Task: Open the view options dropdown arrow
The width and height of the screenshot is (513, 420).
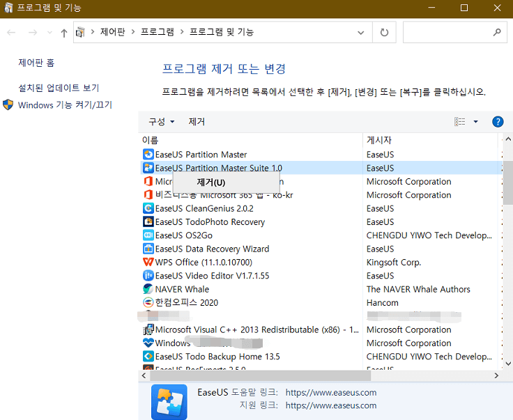Action: tap(475, 122)
